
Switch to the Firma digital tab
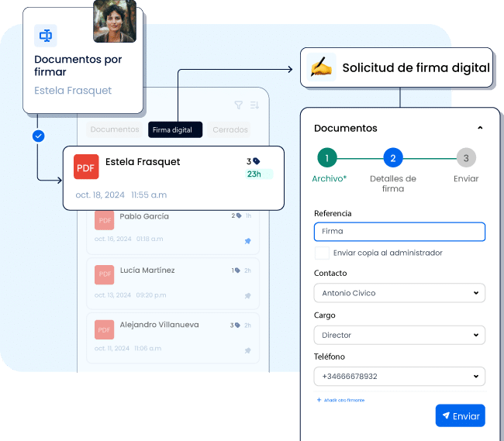(173, 129)
